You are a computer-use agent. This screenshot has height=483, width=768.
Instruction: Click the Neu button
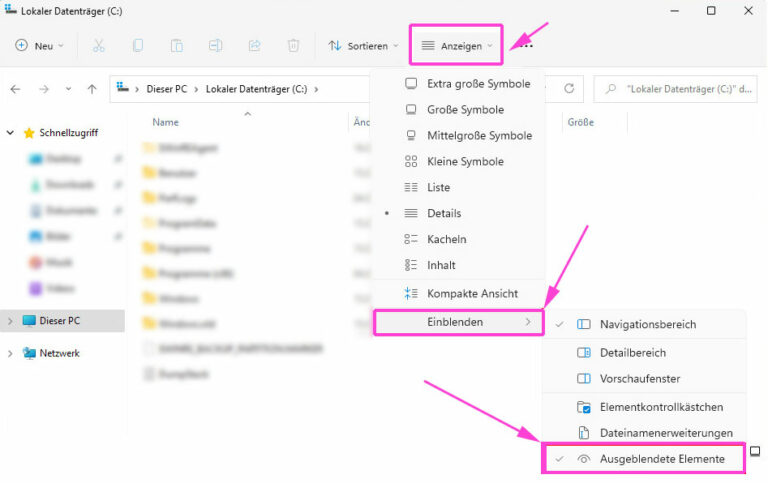tap(39, 46)
